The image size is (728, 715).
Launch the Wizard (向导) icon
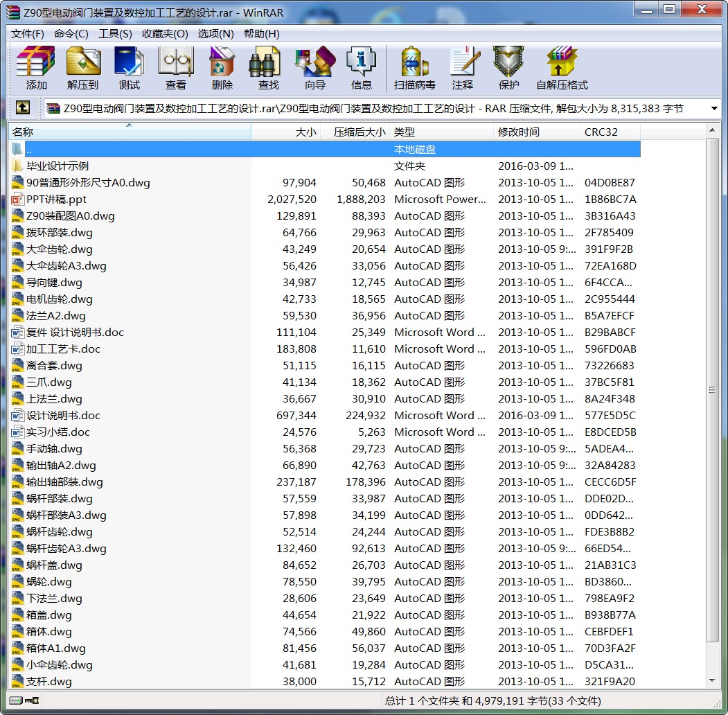tap(314, 62)
